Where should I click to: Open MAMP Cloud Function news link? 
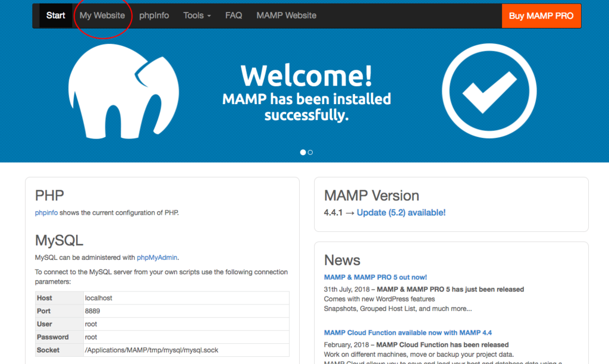click(408, 332)
